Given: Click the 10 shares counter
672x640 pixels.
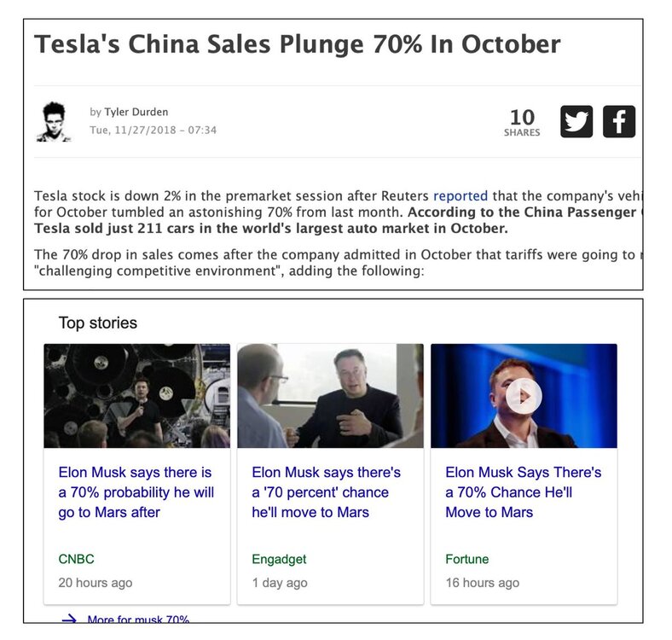Looking at the screenshot, I should (522, 122).
